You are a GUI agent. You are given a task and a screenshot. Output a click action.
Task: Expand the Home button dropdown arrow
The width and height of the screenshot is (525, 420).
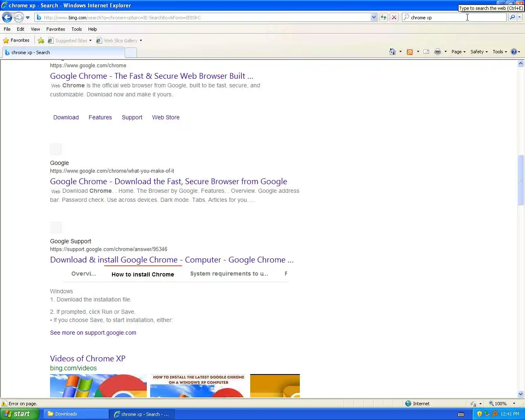coord(400,52)
